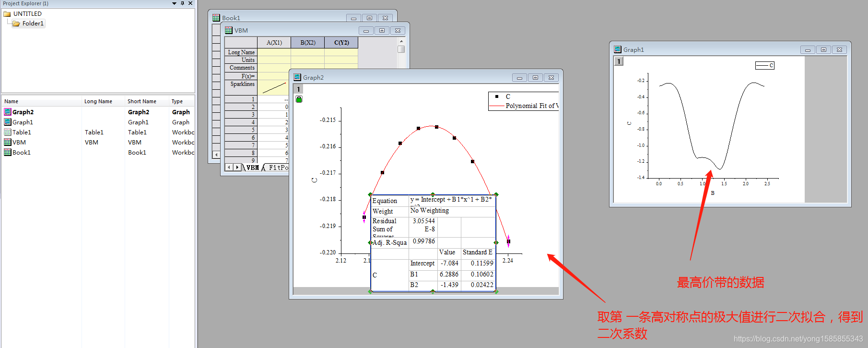Screen dimensions: 868x348
Task: Close the Graph2 window
Action: (x=551, y=78)
